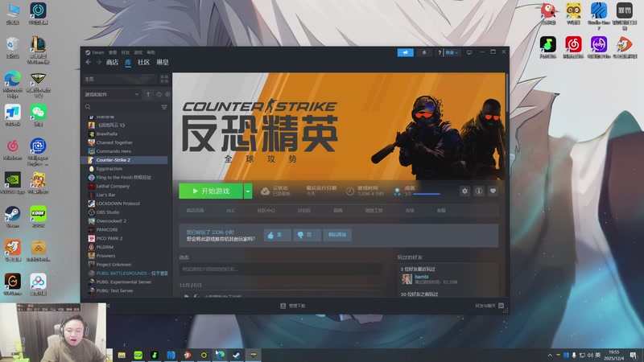
Task: Click the play time clock icon
Action: click(x=350, y=191)
